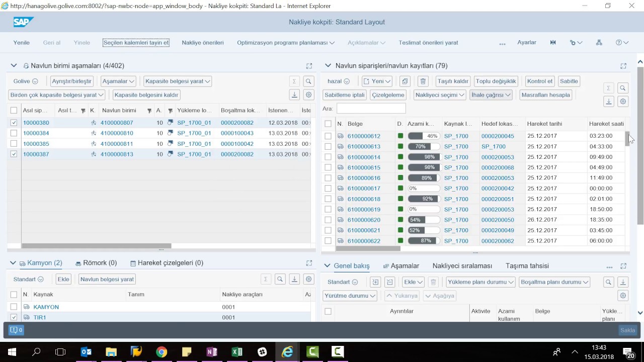Click trash icon in Navlun siparişleri toolbar
Screen dimensions: 644x362
coord(423,81)
